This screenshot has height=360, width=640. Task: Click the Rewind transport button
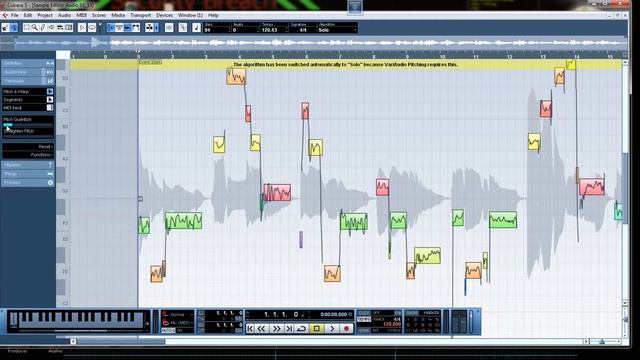pyautogui.click(x=262, y=328)
